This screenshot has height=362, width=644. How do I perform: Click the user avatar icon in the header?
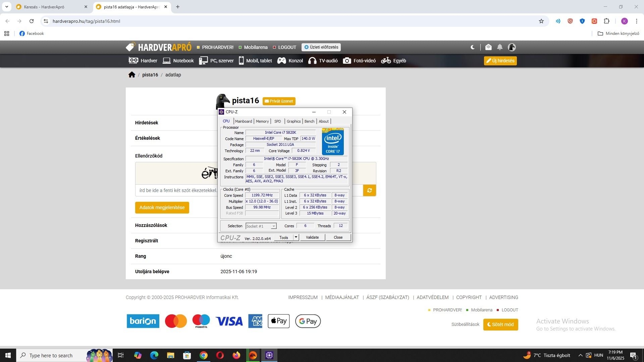512,47
